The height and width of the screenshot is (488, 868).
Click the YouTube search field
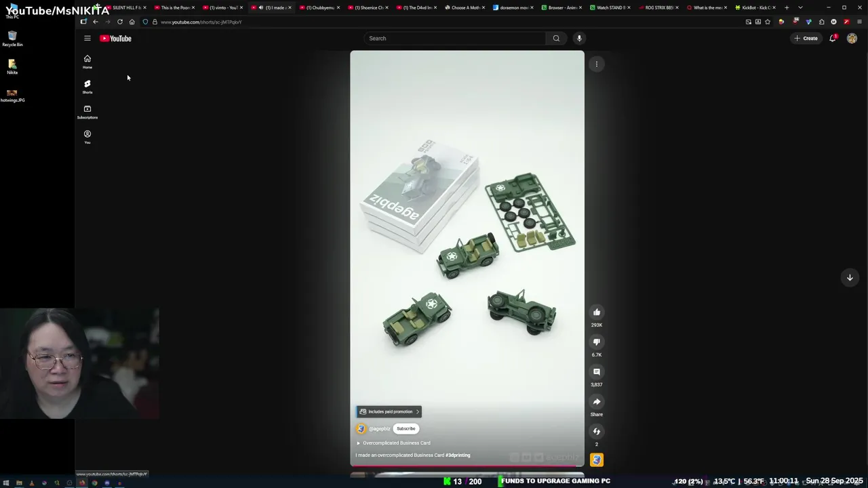(454, 39)
